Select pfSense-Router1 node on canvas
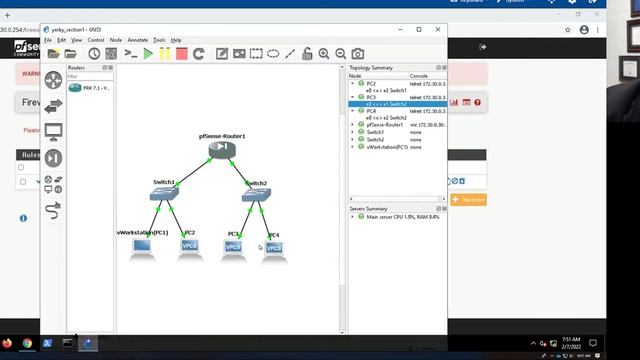 (222, 150)
